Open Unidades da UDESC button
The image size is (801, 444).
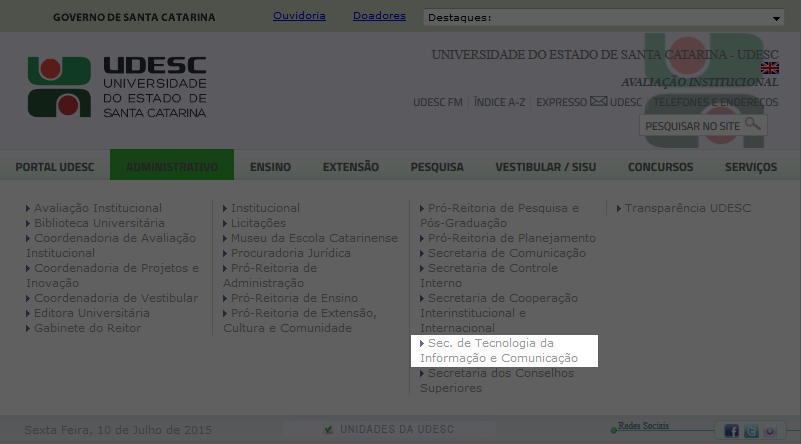pos(390,430)
